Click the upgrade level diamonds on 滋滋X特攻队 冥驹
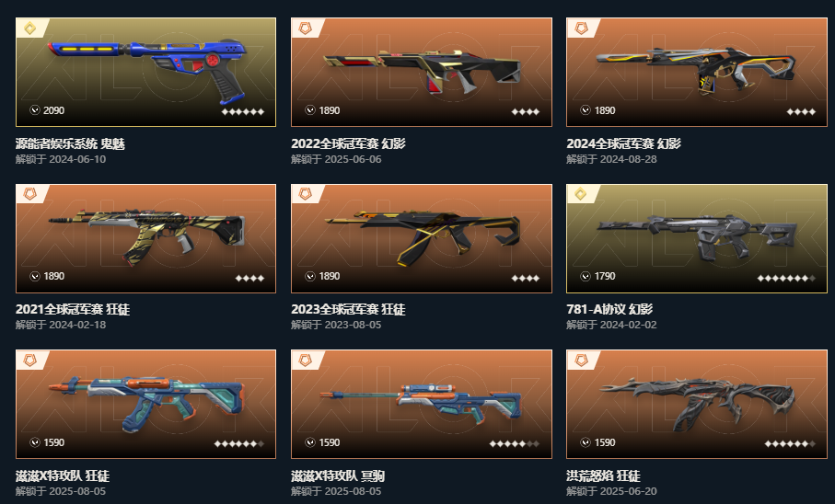This screenshot has width=835, height=504. (515, 444)
